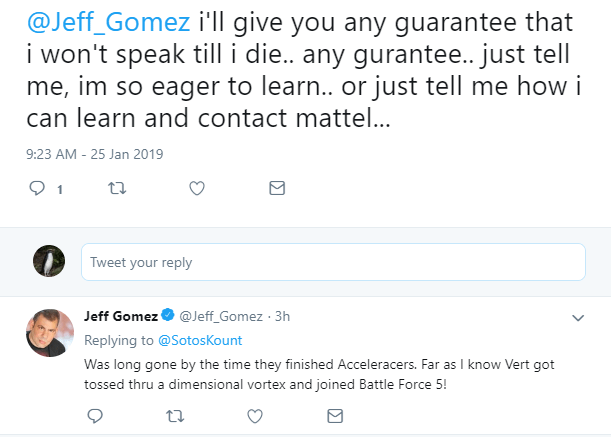Retweet the main tweet
The image size is (611, 437).
(x=118, y=188)
